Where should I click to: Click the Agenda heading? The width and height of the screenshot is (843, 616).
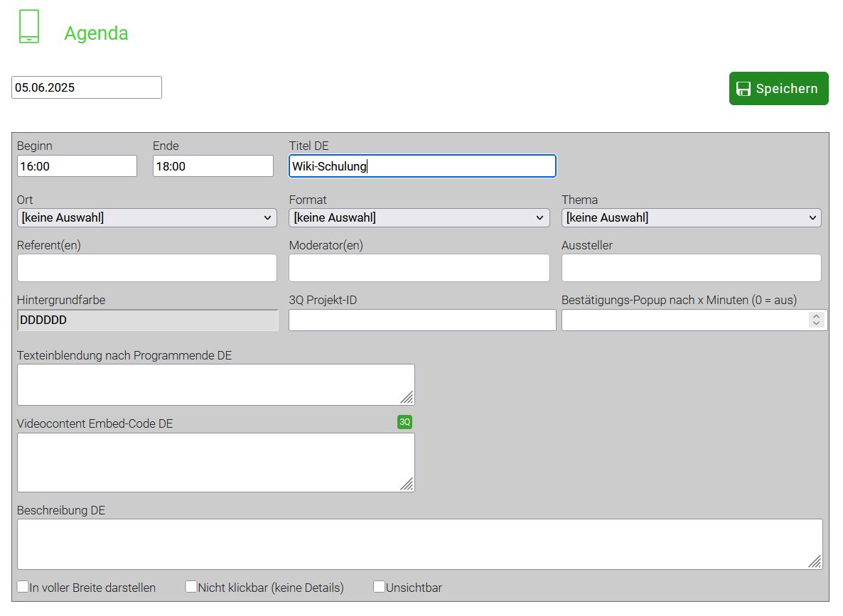(96, 33)
